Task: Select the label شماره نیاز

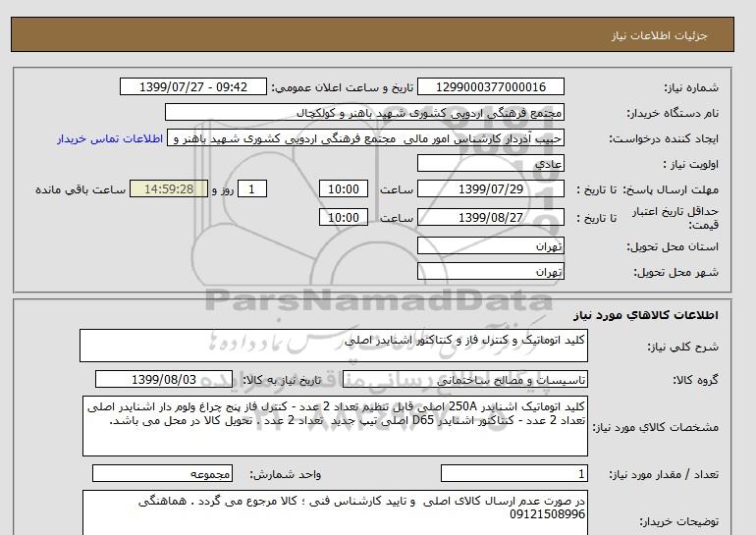Action: click(691, 87)
